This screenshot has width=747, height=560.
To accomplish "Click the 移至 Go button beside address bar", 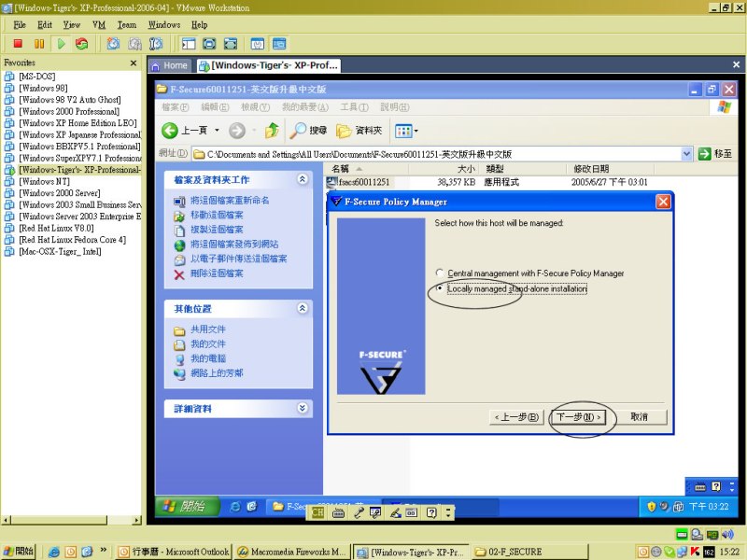I will click(x=715, y=154).
